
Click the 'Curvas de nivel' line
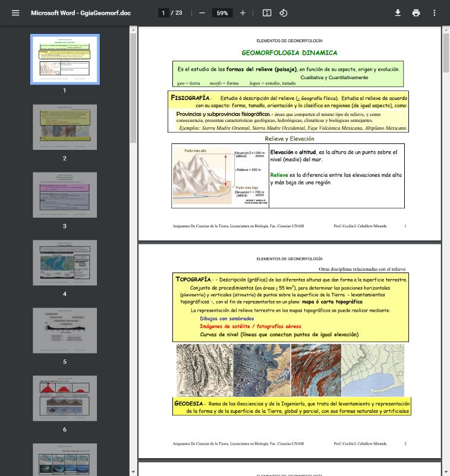click(279, 334)
